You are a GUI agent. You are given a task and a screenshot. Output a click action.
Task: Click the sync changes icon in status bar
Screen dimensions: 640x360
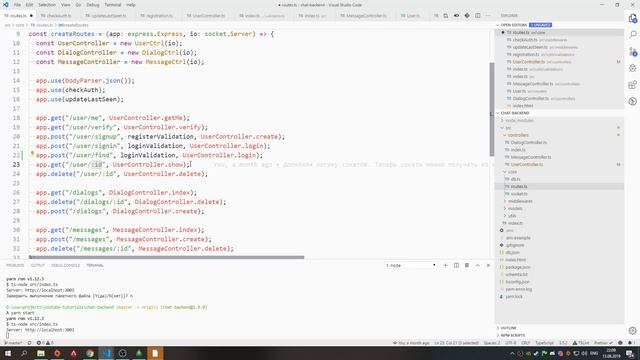29,343
